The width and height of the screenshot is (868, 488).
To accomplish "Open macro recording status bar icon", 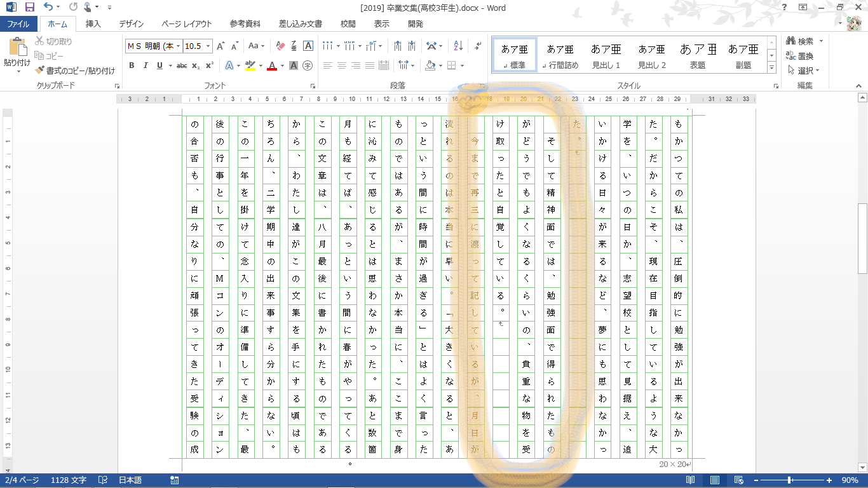I will coord(175,480).
